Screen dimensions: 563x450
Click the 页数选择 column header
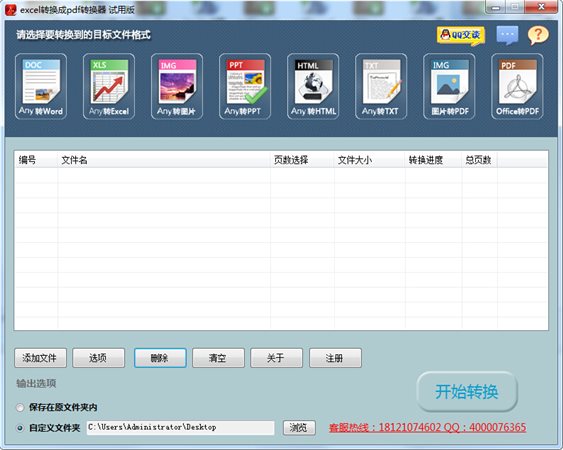[x=302, y=160]
